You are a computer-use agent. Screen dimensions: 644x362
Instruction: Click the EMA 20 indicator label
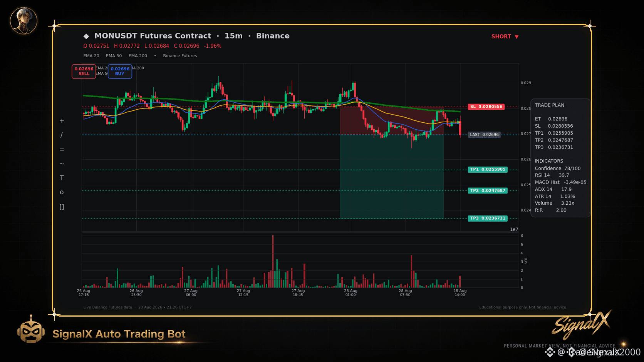click(91, 56)
